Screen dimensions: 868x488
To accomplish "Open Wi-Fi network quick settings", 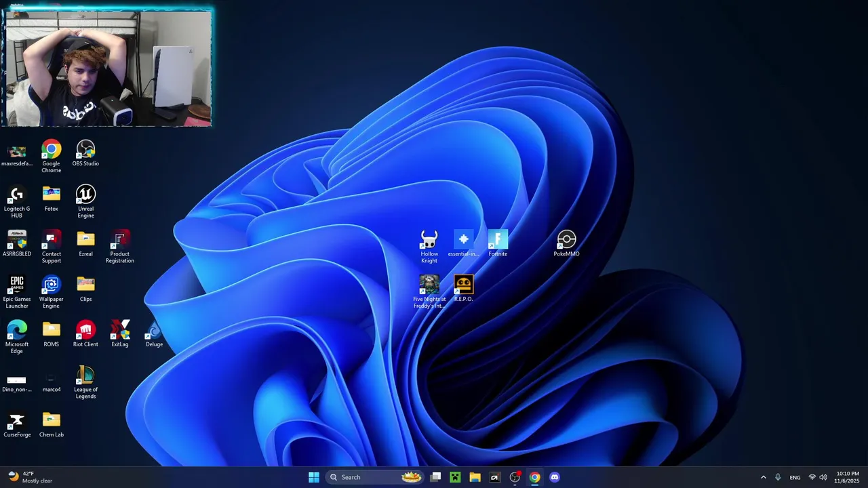I will click(x=812, y=477).
